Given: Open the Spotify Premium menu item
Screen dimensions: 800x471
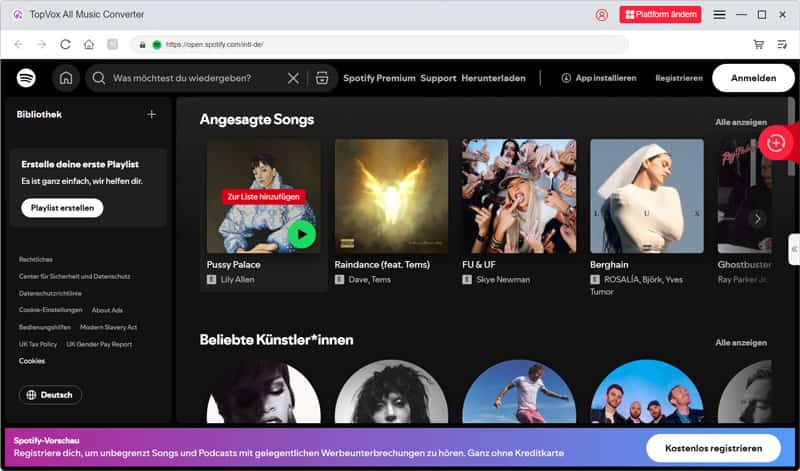Looking at the screenshot, I should (379, 78).
